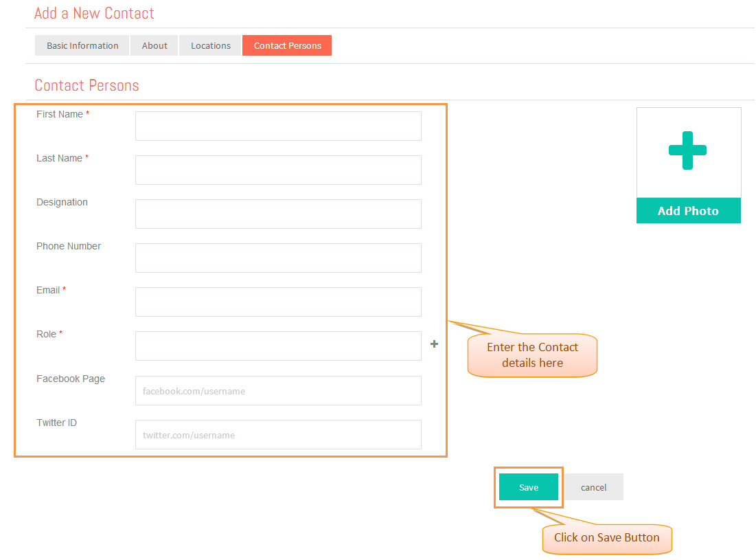Click the Add Photo button
This screenshot has height=560, width=756.
click(x=689, y=211)
